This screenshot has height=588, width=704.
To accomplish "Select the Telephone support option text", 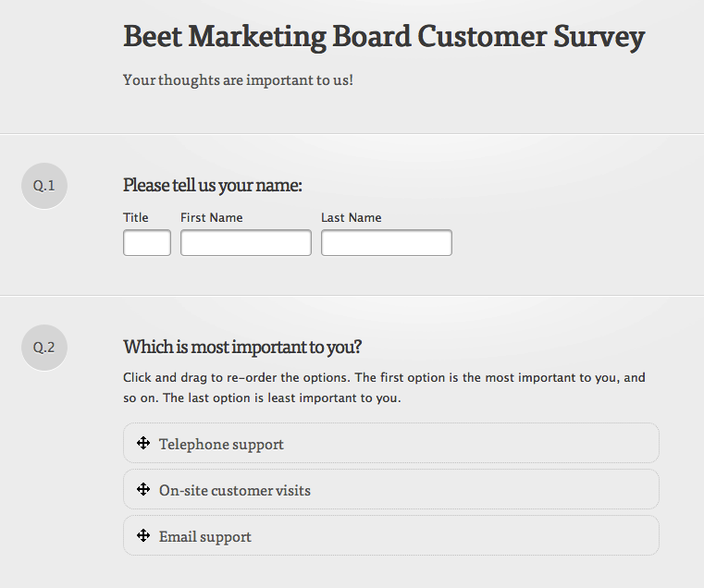I will coord(221,445).
